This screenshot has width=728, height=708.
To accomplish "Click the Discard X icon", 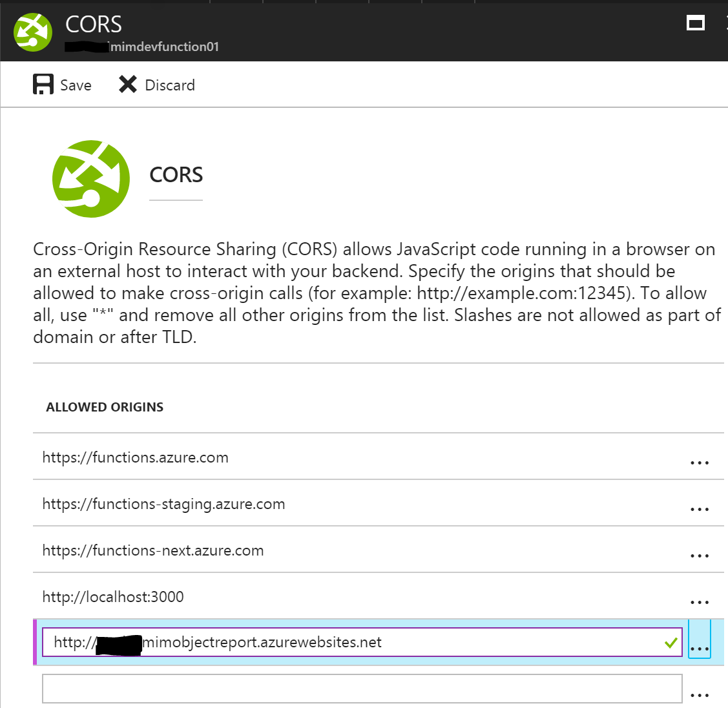I will [x=128, y=85].
